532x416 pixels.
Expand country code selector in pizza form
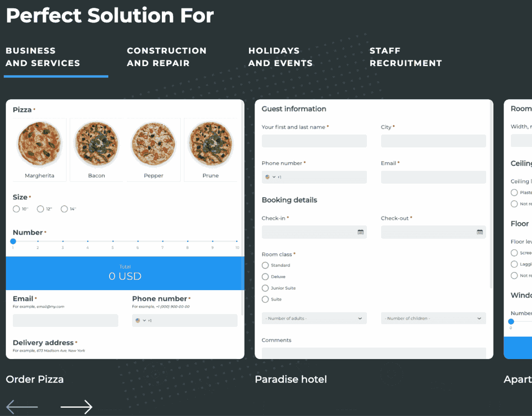pos(144,320)
